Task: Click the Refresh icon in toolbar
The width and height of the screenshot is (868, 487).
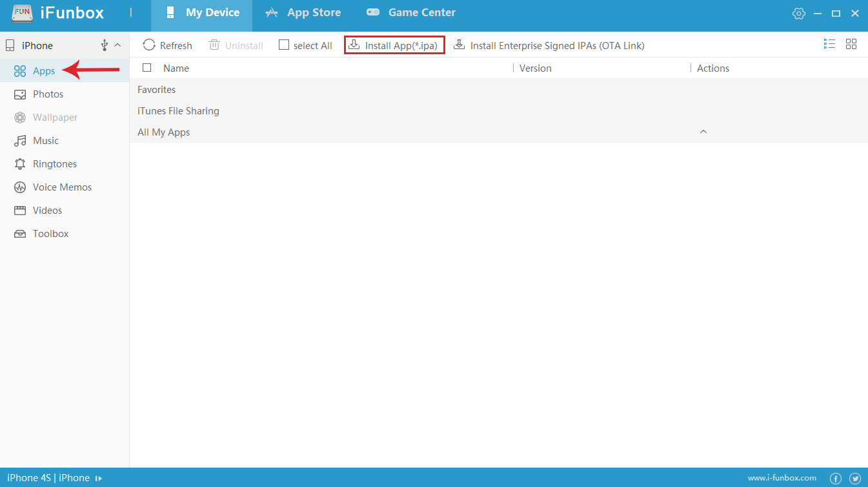Action: [x=149, y=45]
